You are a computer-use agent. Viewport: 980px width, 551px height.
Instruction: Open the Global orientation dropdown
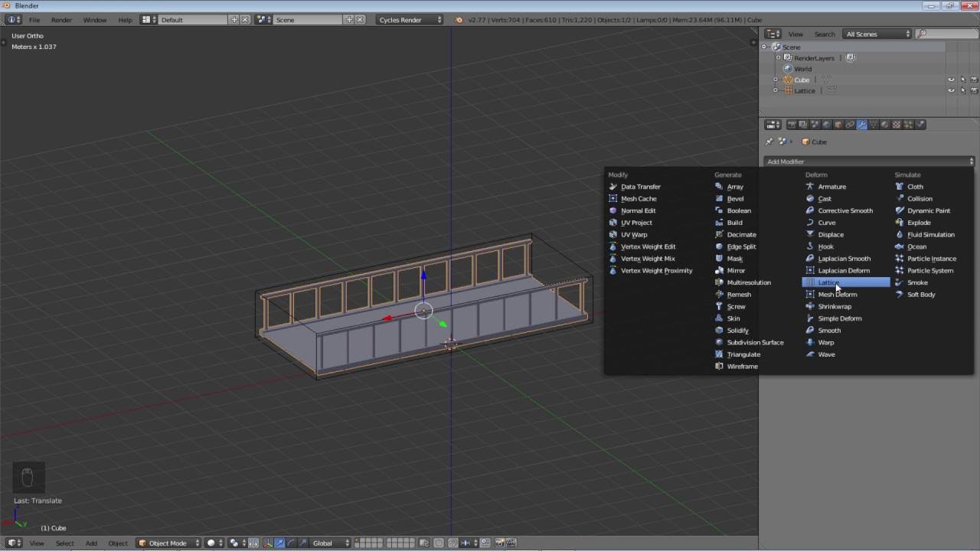click(330, 543)
